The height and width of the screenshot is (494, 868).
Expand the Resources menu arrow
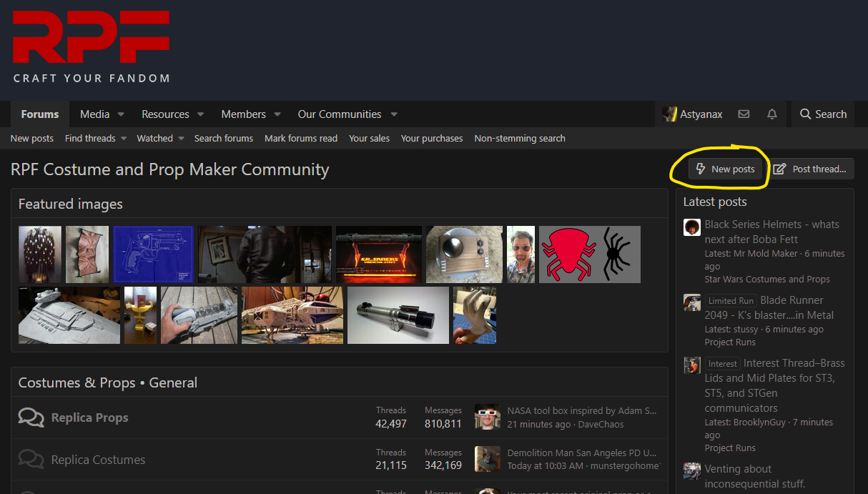(x=200, y=114)
